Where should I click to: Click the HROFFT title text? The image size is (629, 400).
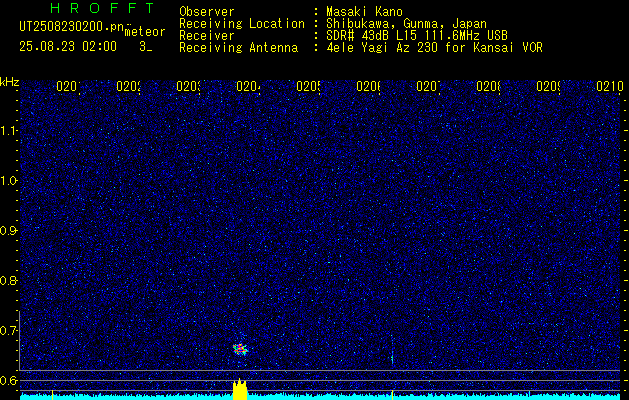103,8
